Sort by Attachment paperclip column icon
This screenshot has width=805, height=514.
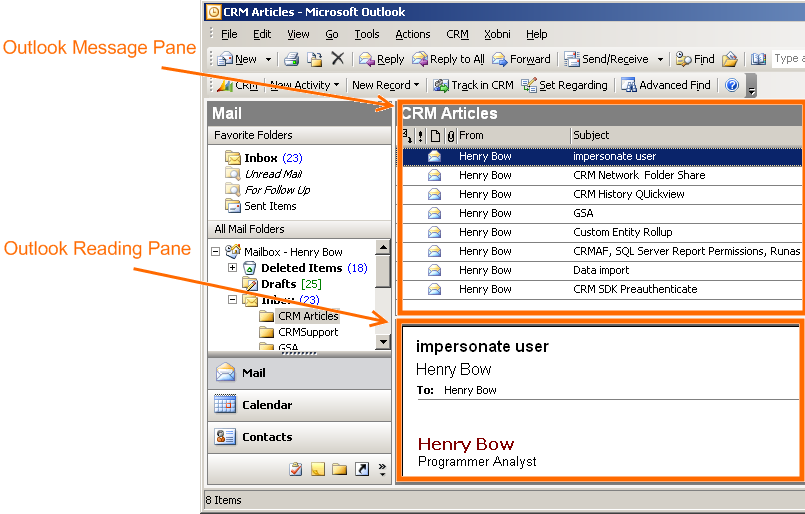pos(450,136)
